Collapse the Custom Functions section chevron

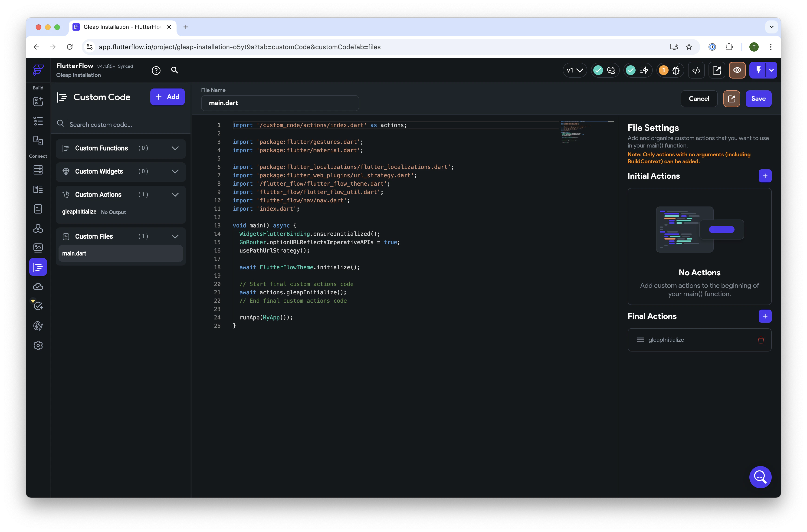click(x=175, y=148)
